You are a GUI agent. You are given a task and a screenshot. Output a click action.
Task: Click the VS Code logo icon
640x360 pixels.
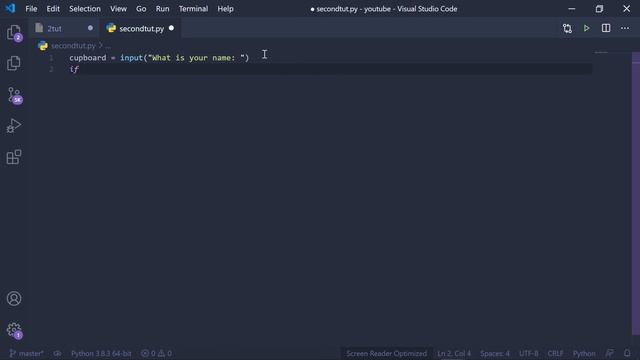coord(10,8)
